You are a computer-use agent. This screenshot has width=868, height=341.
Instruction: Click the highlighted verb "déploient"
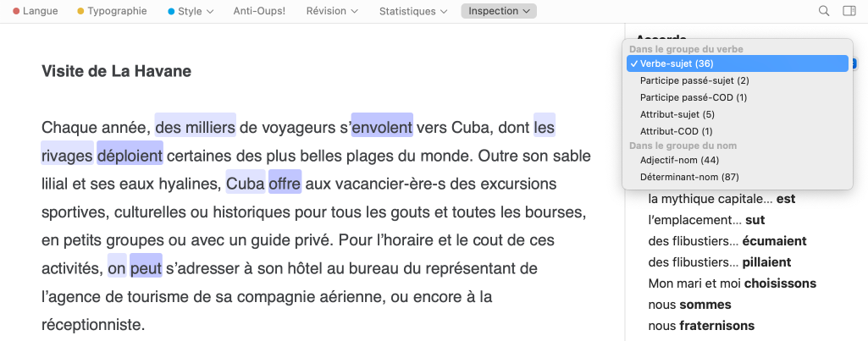point(130,156)
